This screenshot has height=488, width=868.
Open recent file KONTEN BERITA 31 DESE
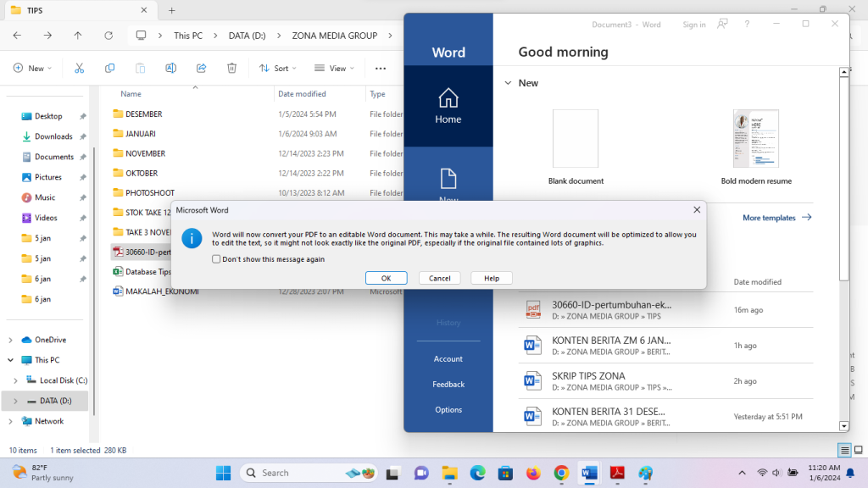(x=665, y=416)
